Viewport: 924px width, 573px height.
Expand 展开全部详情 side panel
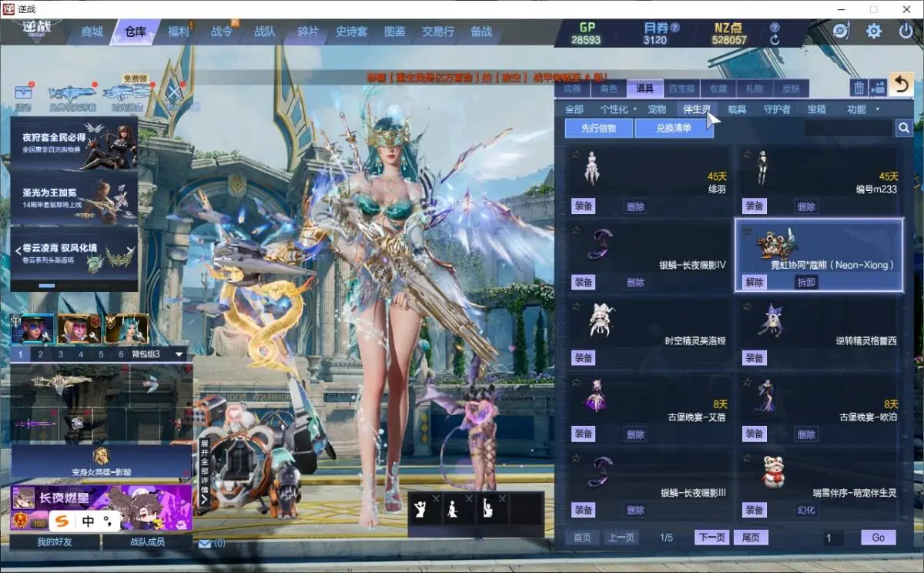pos(204,471)
